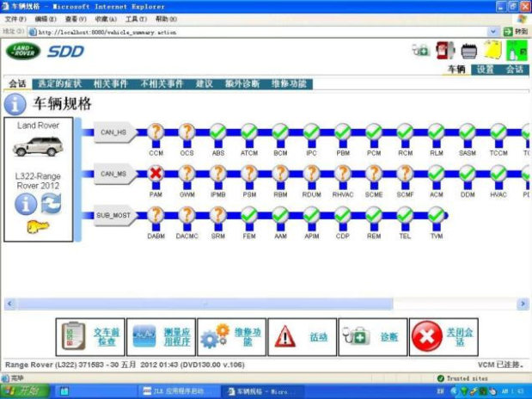
Task: Click the ACM module icon
Action: (x=437, y=173)
